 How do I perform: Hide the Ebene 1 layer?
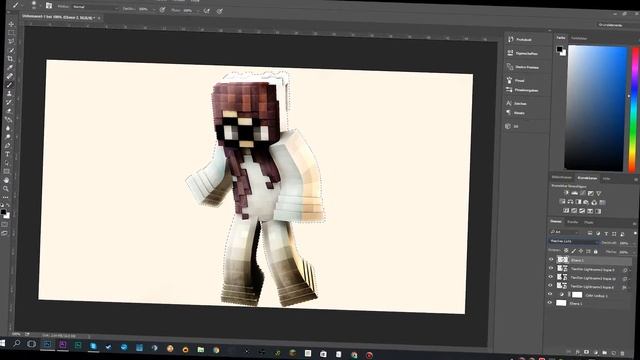pyautogui.click(x=550, y=302)
